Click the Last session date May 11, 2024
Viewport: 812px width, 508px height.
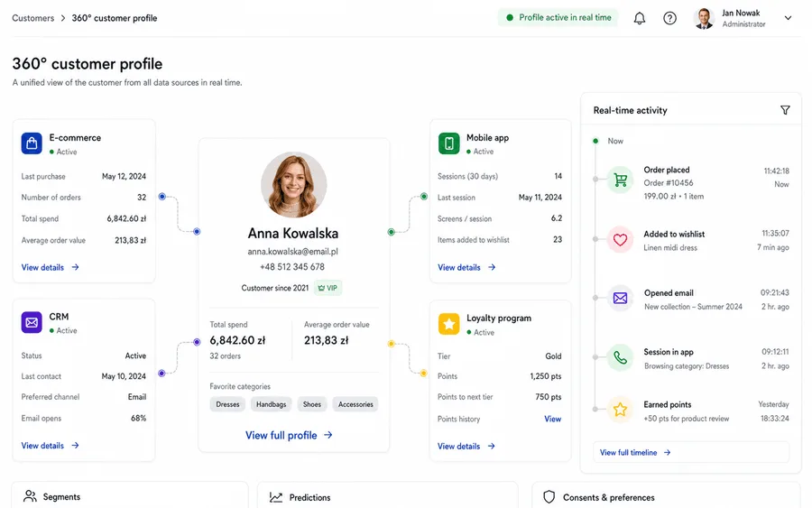[540, 198]
